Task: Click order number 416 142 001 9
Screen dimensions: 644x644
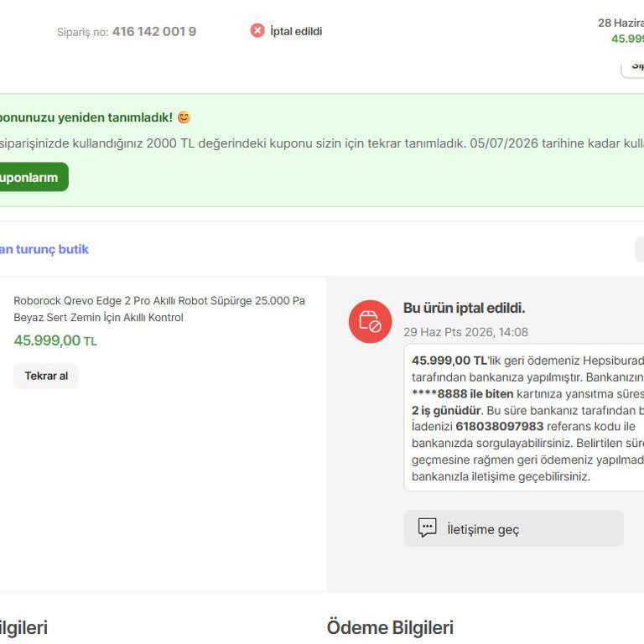Action: point(154,32)
